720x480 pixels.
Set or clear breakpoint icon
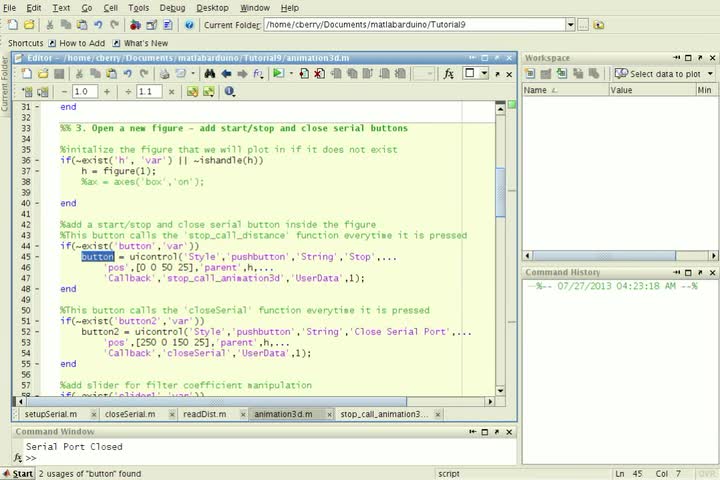(x=304, y=73)
